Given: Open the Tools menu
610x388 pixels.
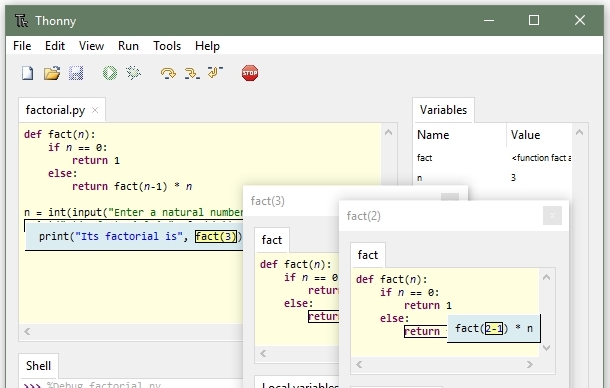Looking at the screenshot, I should tap(167, 46).
